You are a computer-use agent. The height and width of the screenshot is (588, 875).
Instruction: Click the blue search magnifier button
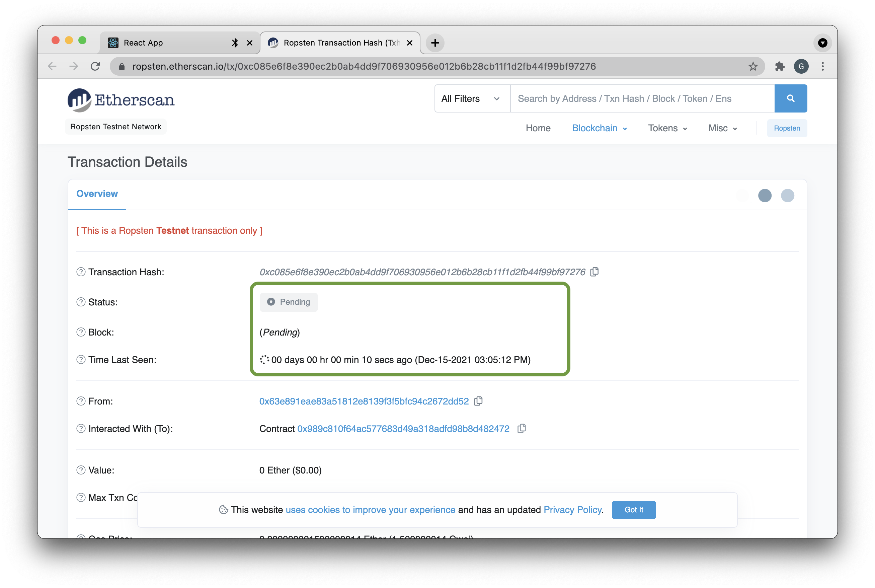tap(791, 98)
